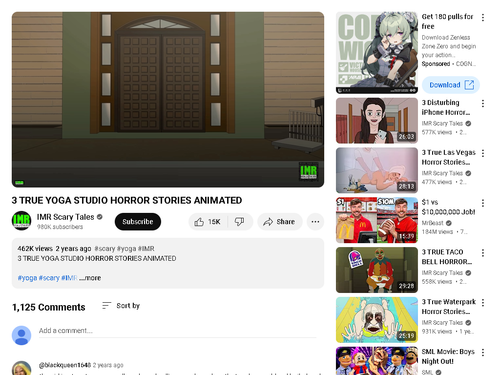Viewport: 500px width, 375px height.
Task: Share the yoga studio horror video
Action: click(x=280, y=222)
